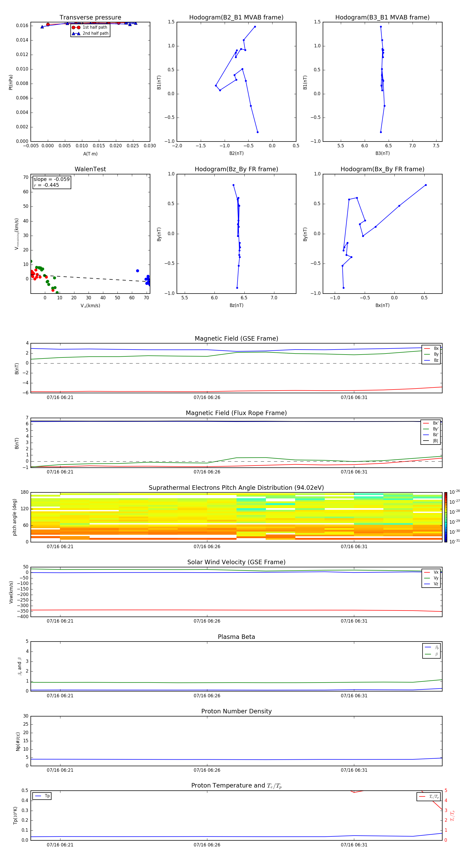Click the 'By' legend entry in GSE magnetic field
Screen dimensions: 473x868
click(431, 354)
